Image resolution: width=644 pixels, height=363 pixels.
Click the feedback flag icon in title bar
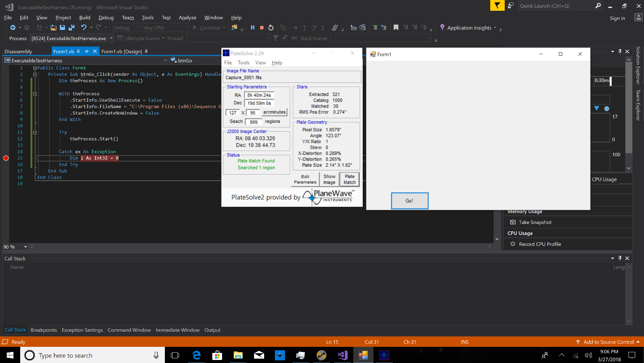(x=497, y=6)
